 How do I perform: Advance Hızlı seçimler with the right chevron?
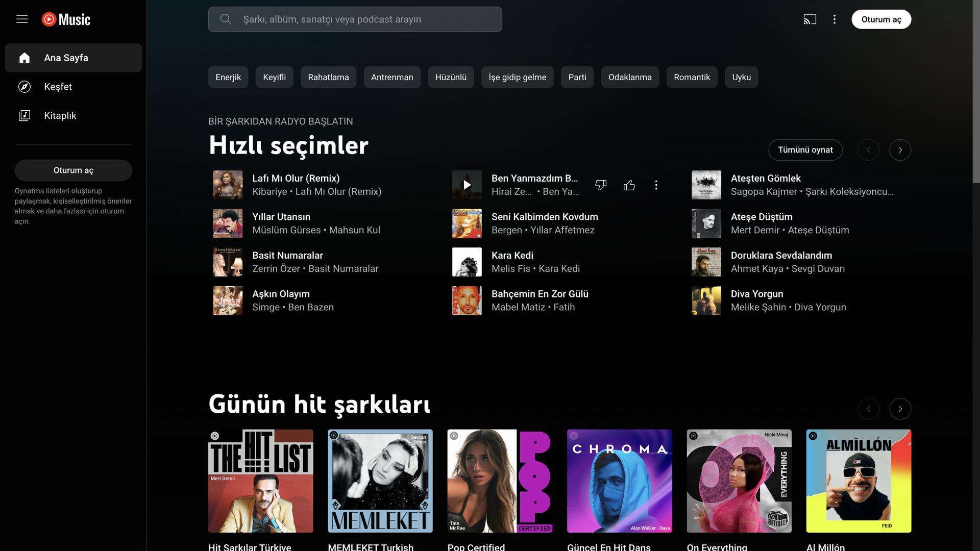[900, 149]
